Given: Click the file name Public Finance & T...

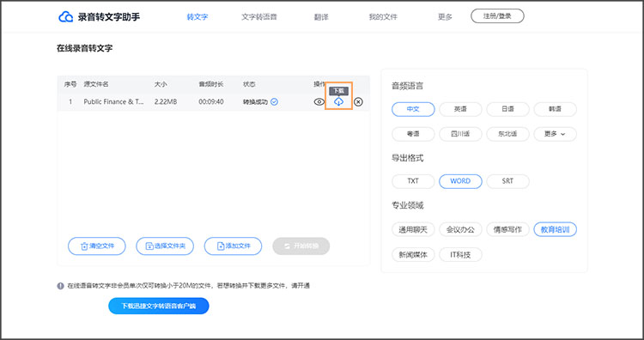Looking at the screenshot, I should [x=113, y=101].
